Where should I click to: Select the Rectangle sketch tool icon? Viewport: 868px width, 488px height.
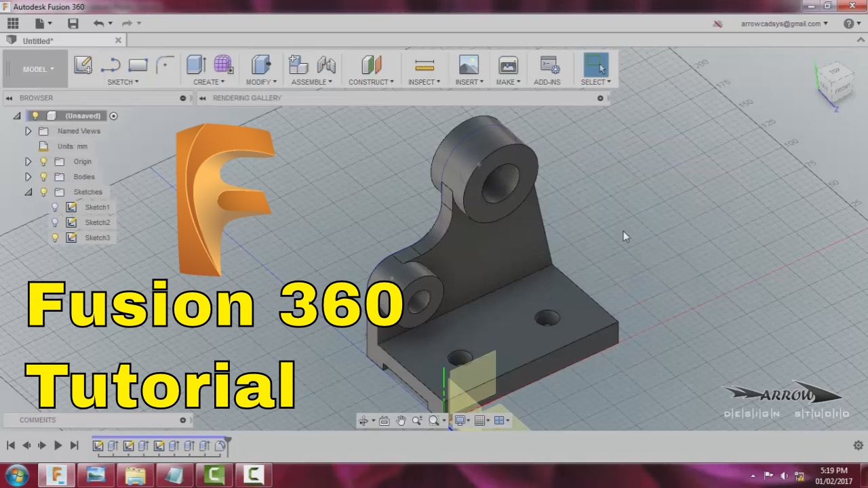[138, 65]
